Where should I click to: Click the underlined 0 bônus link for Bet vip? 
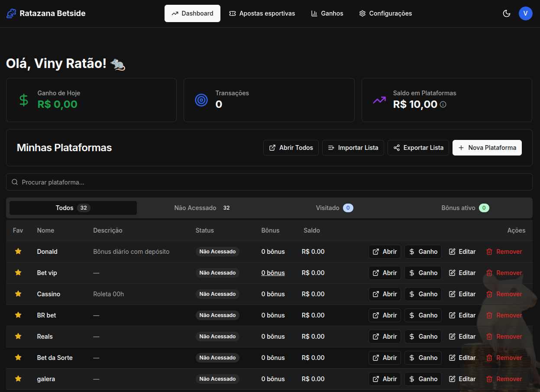(x=273, y=273)
